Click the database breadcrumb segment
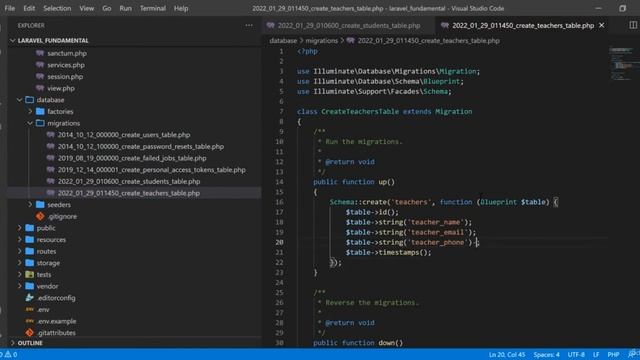Screen dimensions: 640x360 [x=283, y=40]
